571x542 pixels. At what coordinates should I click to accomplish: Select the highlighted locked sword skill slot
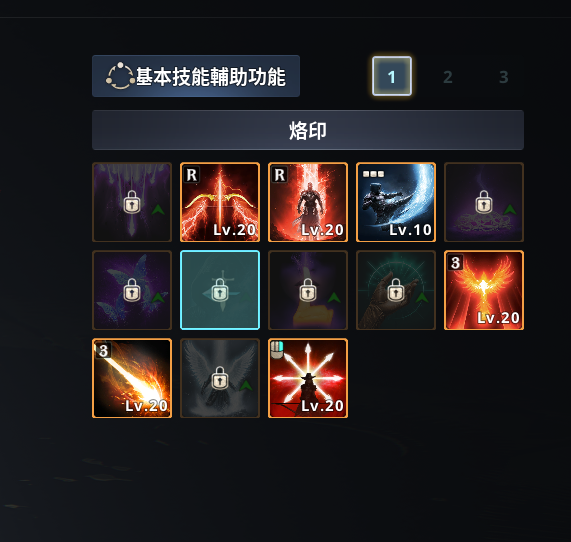coord(220,290)
